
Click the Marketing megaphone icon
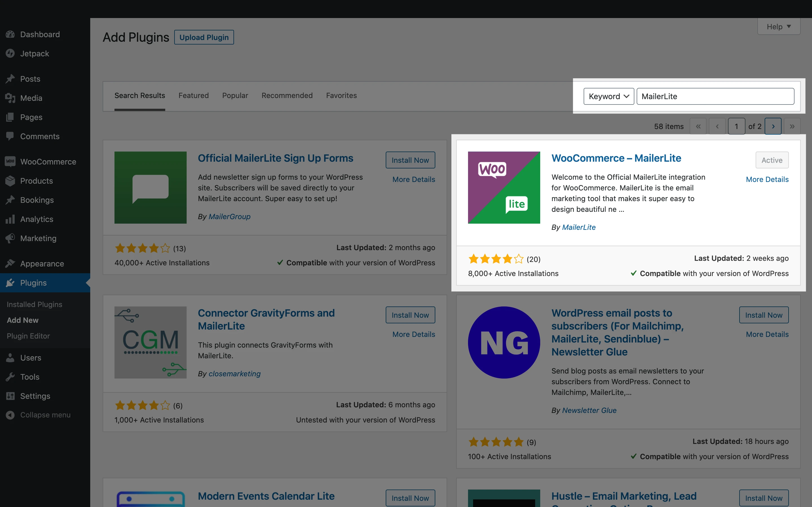pos(10,238)
